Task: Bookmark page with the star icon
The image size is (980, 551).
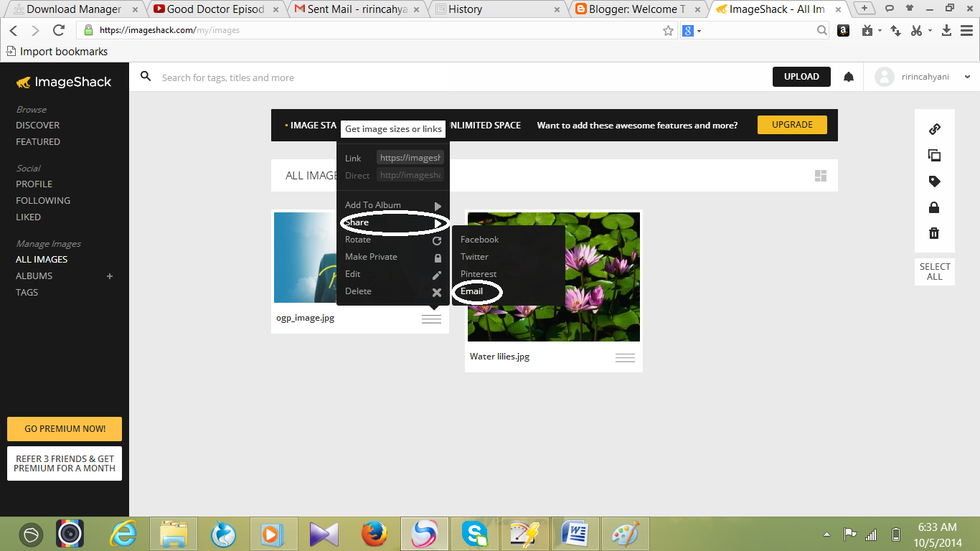Action: point(668,30)
